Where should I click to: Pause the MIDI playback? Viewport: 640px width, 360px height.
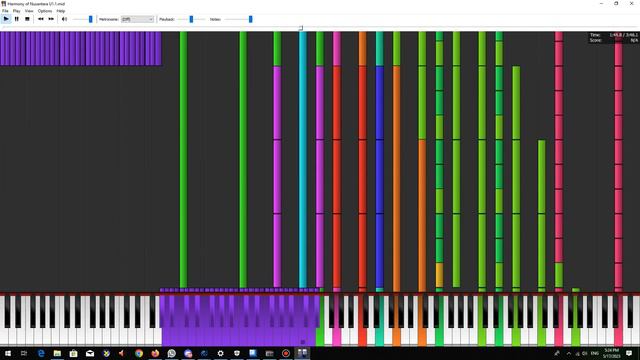17,19
